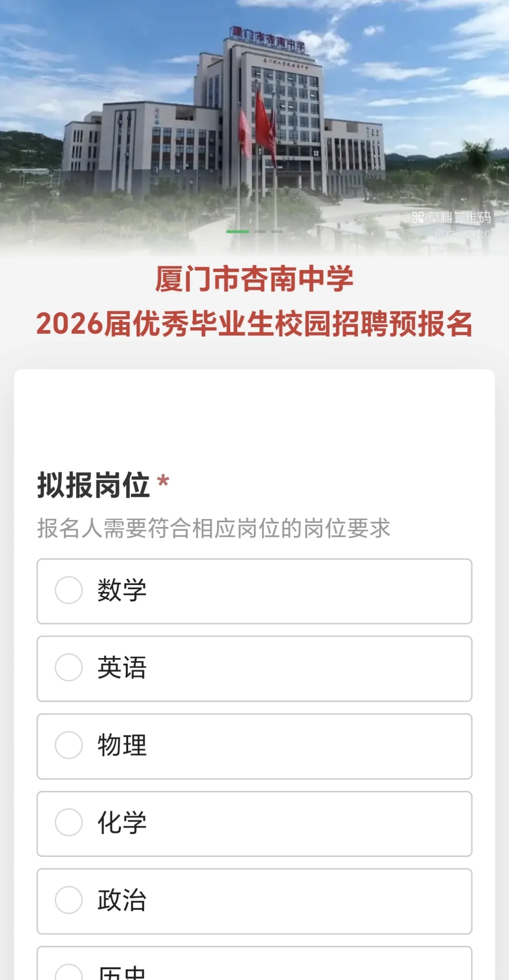
Task: Tap the 数学 option label text
Action: (122, 590)
